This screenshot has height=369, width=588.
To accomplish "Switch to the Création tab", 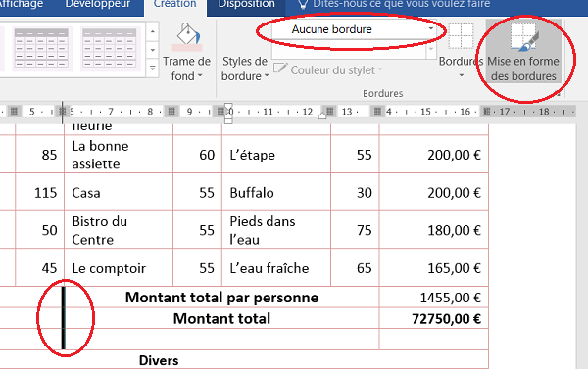I will pyautogui.click(x=174, y=5).
